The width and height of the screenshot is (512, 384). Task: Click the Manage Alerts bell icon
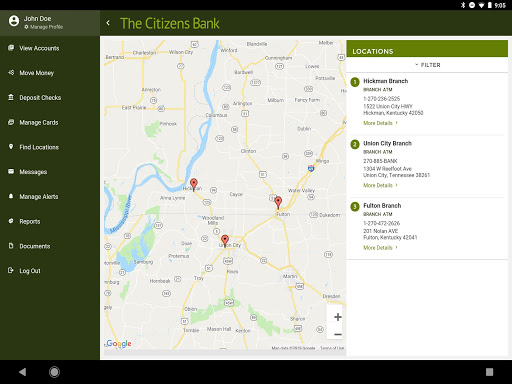point(11,196)
